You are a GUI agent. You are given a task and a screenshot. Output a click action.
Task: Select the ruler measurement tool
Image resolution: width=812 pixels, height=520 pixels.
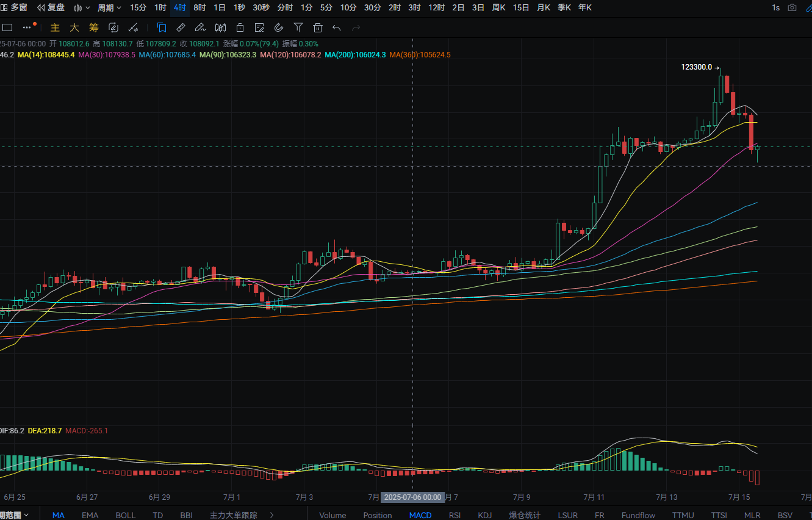pos(181,27)
